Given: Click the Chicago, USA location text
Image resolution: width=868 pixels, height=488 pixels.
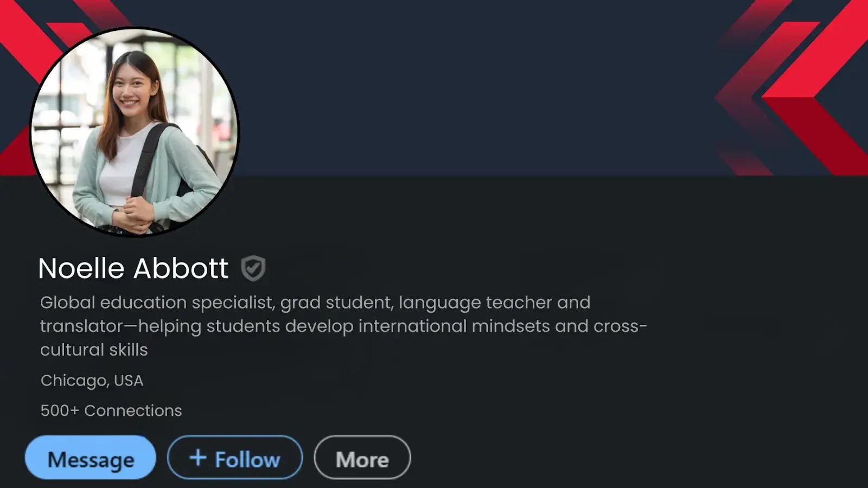Looking at the screenshot, I should pyautogui.click(x=92, y=381).
